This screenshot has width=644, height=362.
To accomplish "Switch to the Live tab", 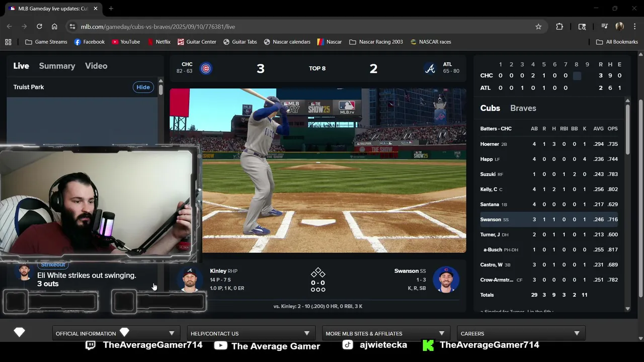I will point(21,66).
